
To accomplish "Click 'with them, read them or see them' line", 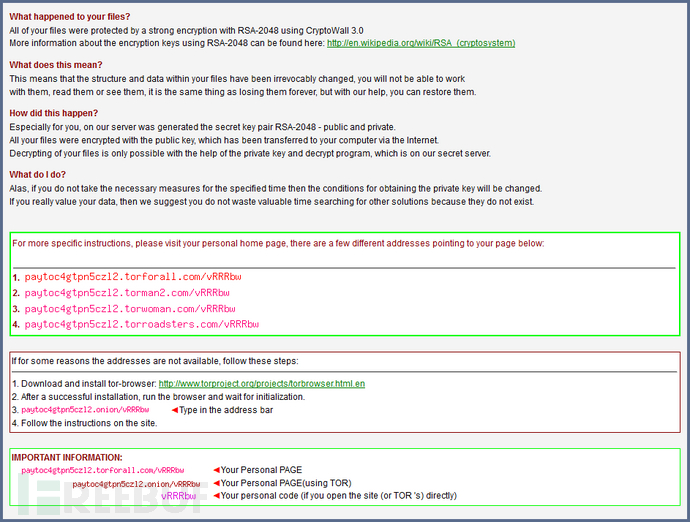I will (242, 92).
